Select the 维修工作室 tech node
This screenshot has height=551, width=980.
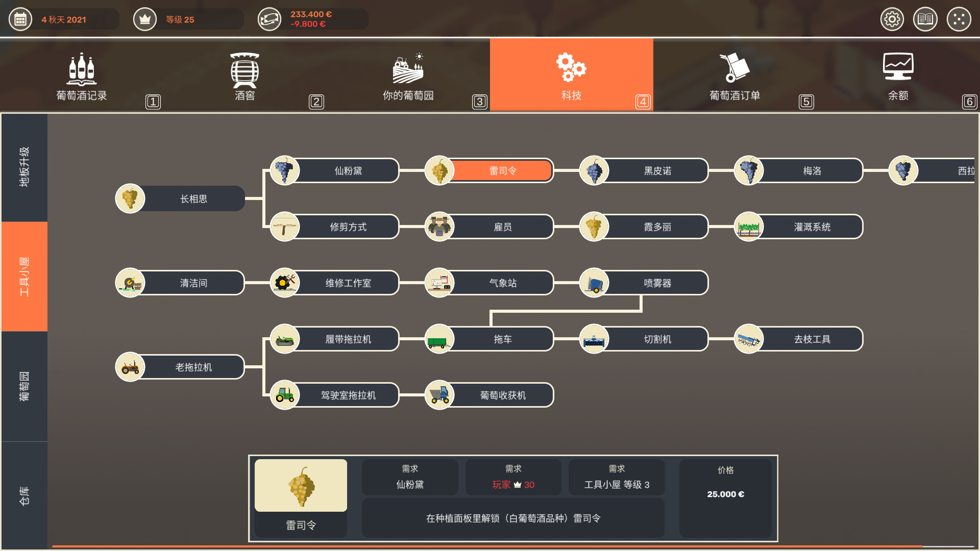[335, 283]
